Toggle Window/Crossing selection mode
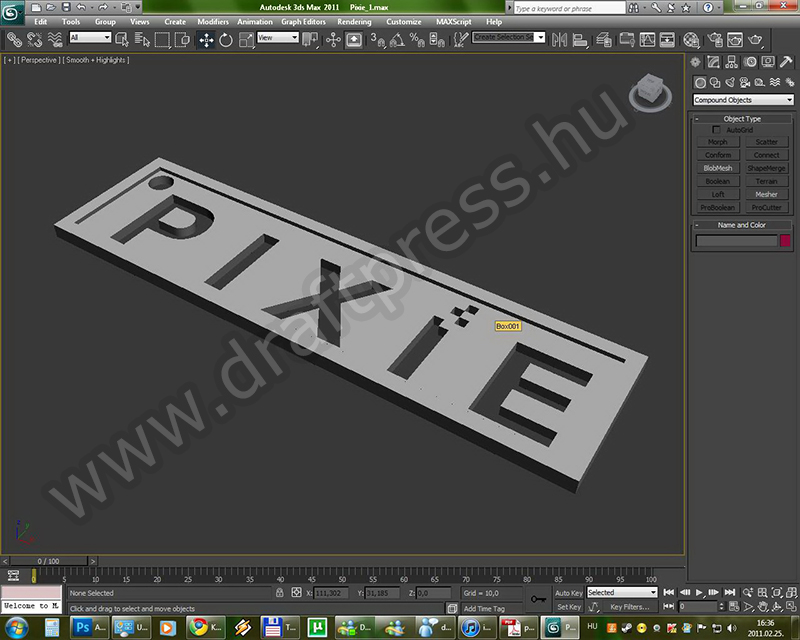800x640 pixels. (182, 40)
